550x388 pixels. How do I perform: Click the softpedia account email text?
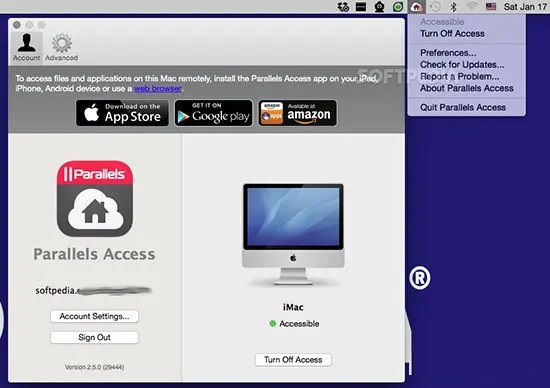93,290
